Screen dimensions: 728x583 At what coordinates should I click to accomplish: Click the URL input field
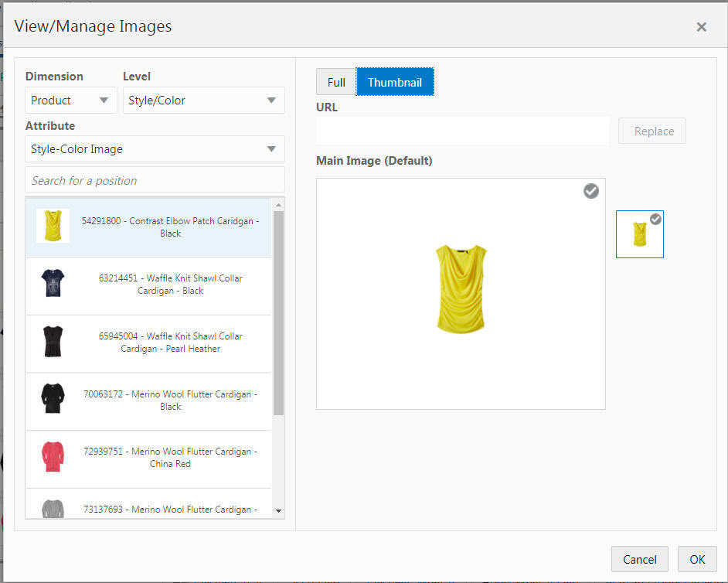pos(461,131)
